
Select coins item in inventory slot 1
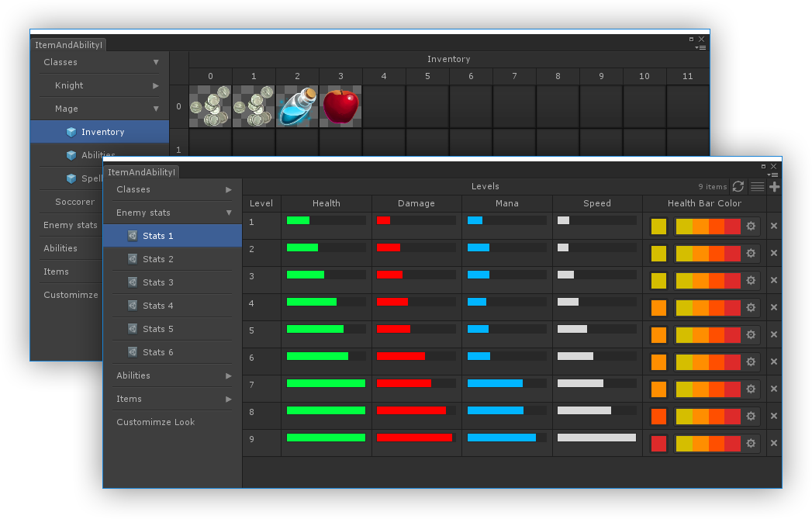pos(254,106)
